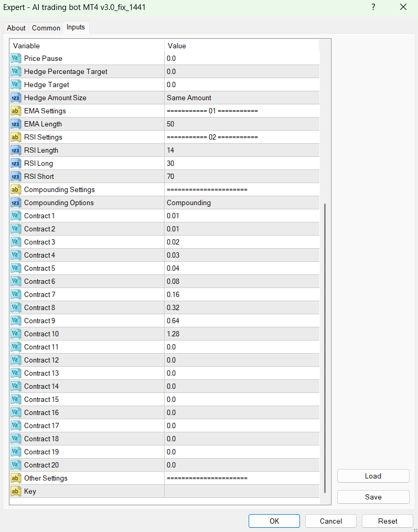Image resolution: width=418 pixels, height=532 pixels.
Task: Click the icon beside Compounding Options
Action: pos(16,203)
